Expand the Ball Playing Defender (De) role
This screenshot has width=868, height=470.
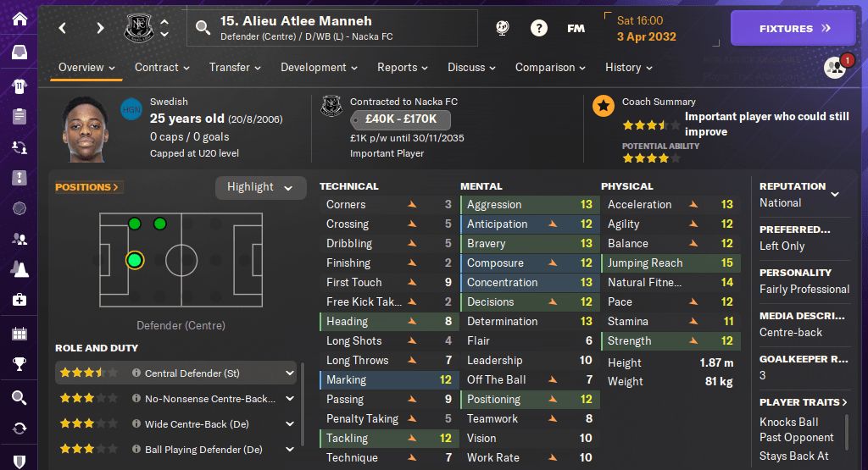[290, 450]
